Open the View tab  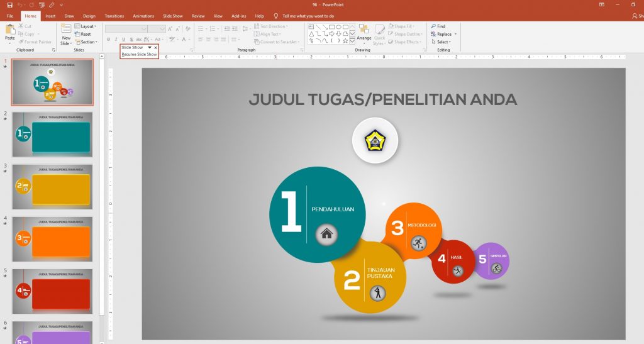[x=218, y=16]
